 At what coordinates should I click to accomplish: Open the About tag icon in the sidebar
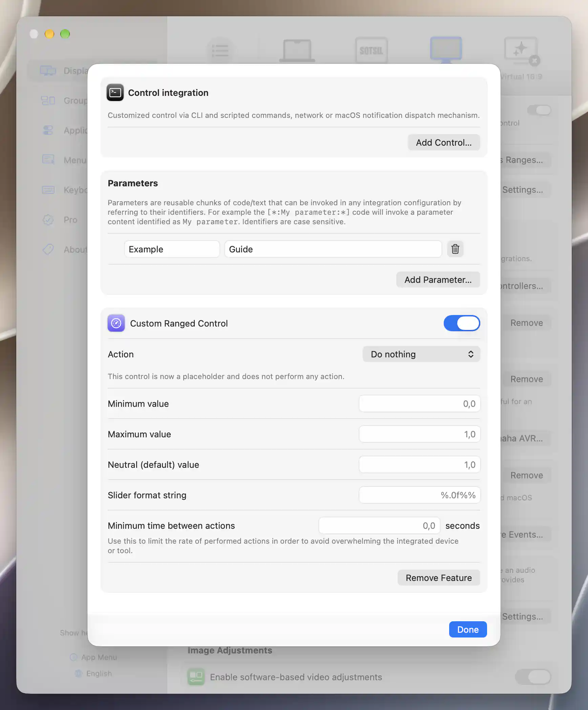[x=48, y=249]
